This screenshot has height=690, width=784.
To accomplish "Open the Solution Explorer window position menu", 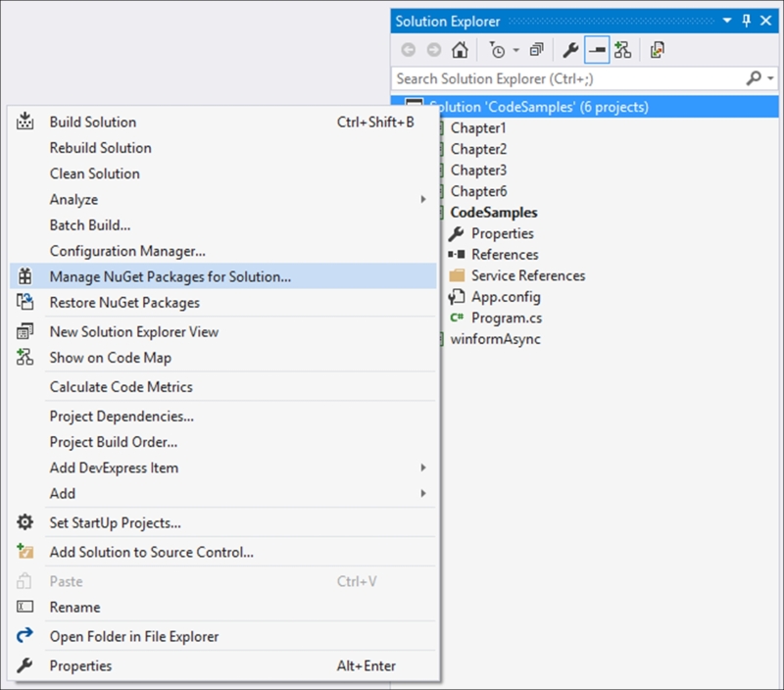I will [x=727, y=21].
